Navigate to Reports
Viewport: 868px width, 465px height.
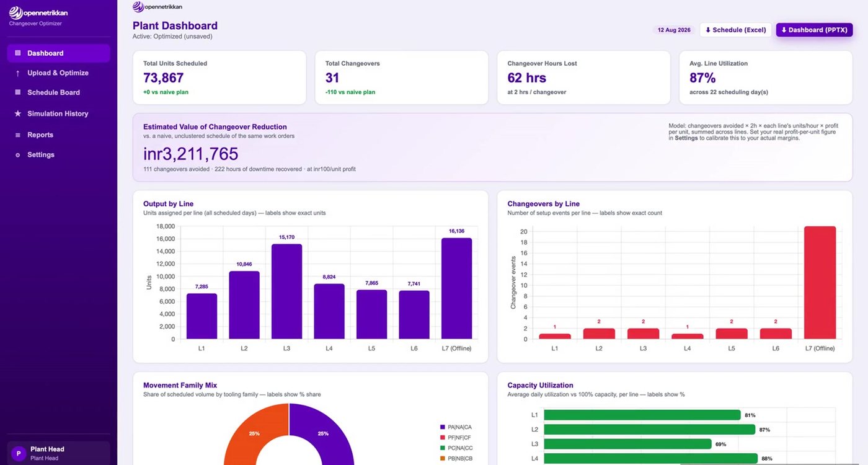pos(58,135)
